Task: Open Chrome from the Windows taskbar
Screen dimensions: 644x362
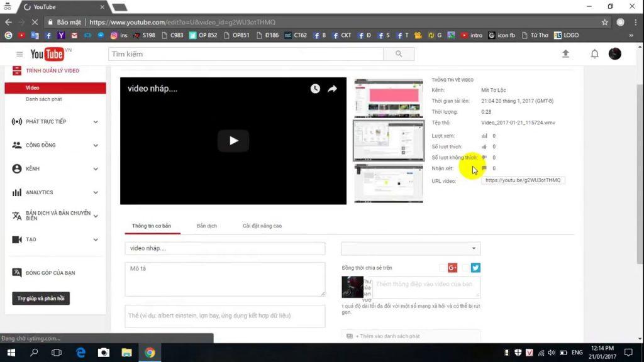Action: tap(150, 353)
